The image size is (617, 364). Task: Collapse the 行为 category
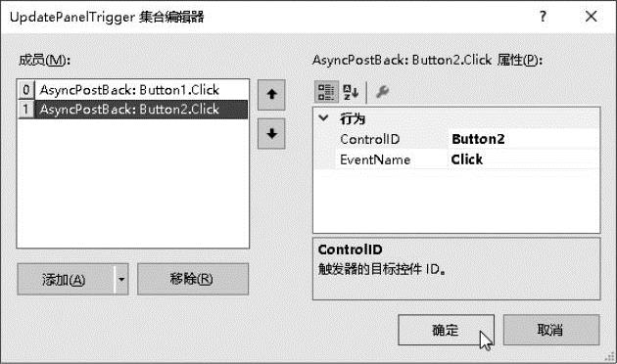tap(323, 118)
